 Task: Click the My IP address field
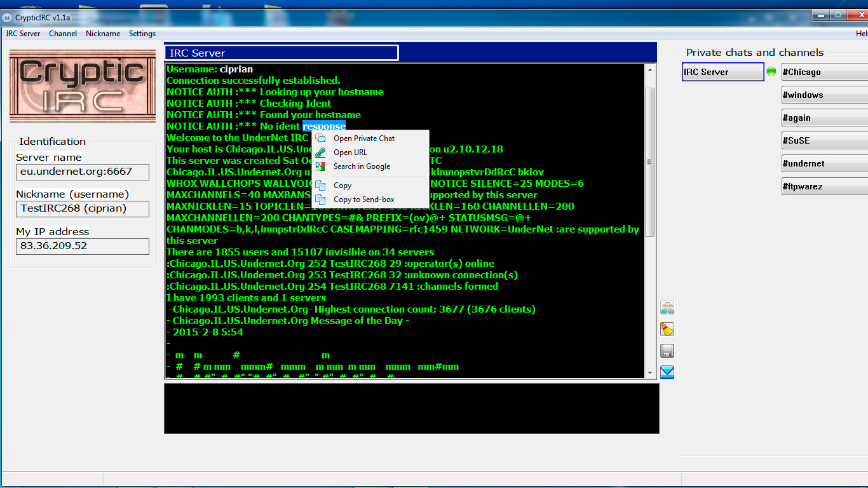pos(83,246)
